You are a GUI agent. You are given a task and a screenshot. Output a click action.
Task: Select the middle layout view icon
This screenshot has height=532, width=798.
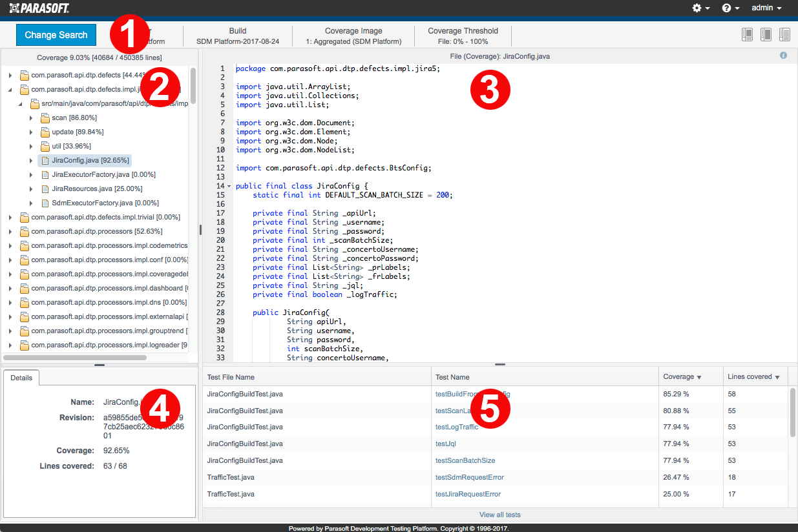tap(766, 35)
